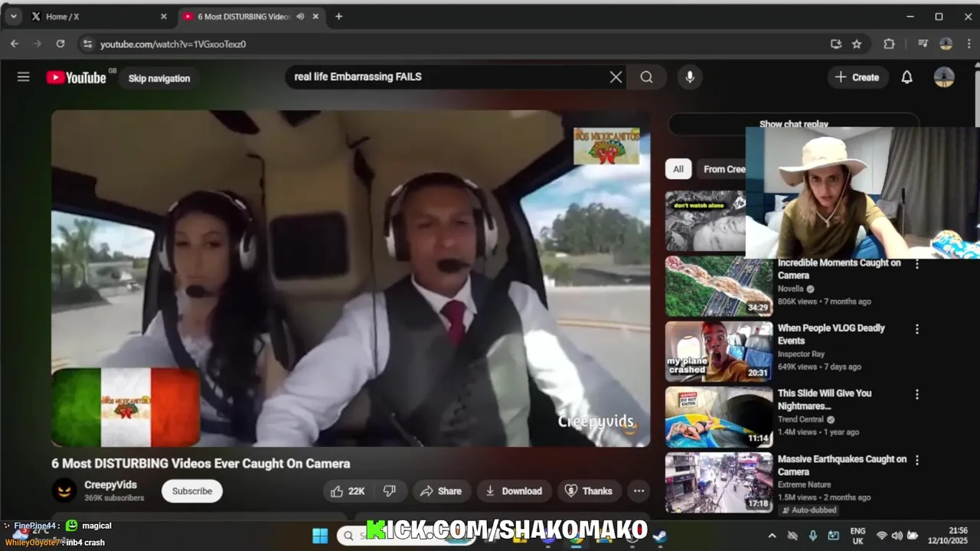Toggle taskbar microphone icon
The width and height of the screenshot is (980, 551).
(812, 536)
